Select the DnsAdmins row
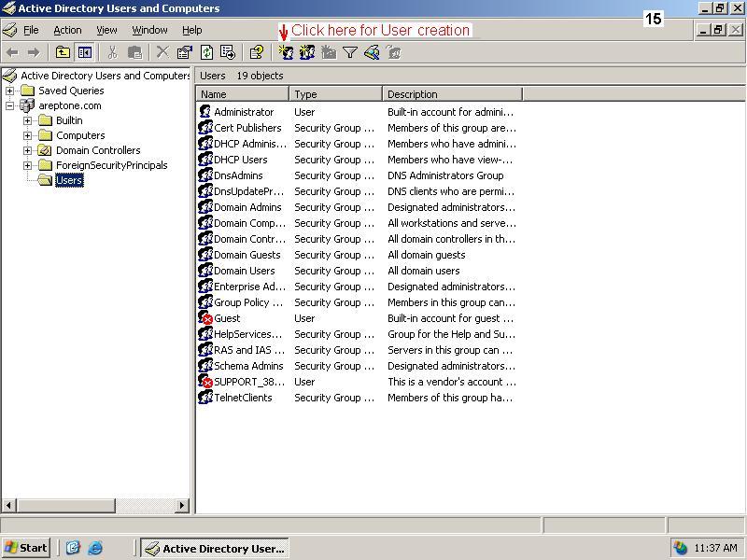 coord(358,175)
